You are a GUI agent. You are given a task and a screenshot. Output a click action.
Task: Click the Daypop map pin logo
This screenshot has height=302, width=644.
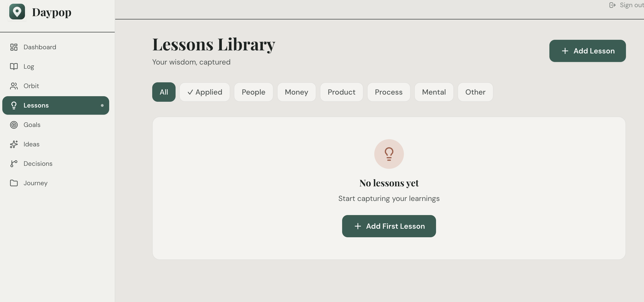(x=17, y=12)
